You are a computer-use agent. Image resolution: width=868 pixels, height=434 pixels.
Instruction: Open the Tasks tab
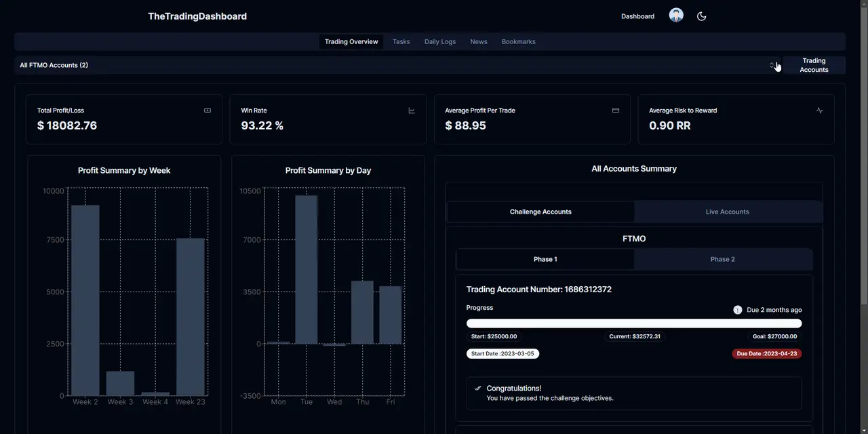(401, 41)
